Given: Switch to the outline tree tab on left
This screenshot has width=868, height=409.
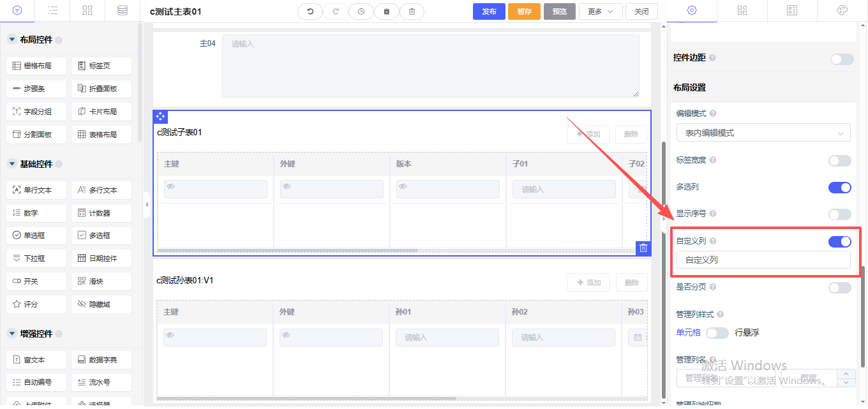Looking at the screenshot, I should pyautogui.click(x=53, y=11).
